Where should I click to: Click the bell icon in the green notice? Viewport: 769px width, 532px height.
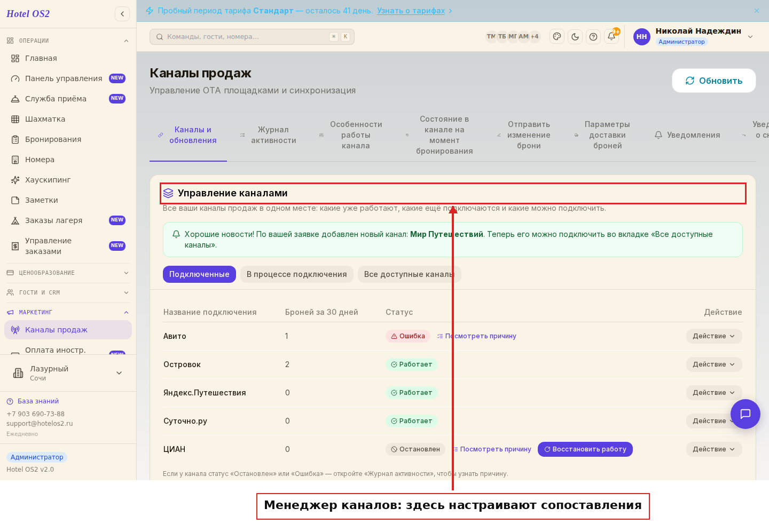pyautogui.click(x=176, y=234)
